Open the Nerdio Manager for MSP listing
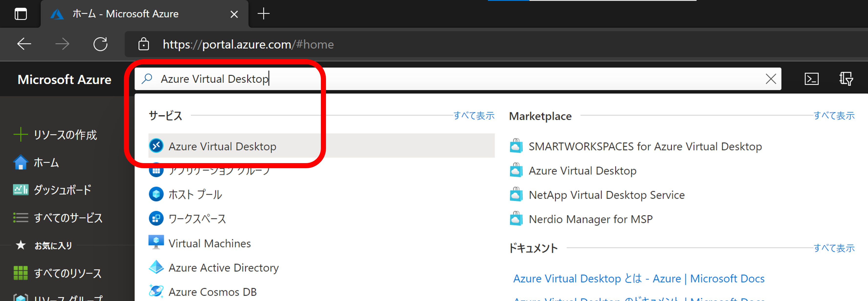 pos(590,219)
